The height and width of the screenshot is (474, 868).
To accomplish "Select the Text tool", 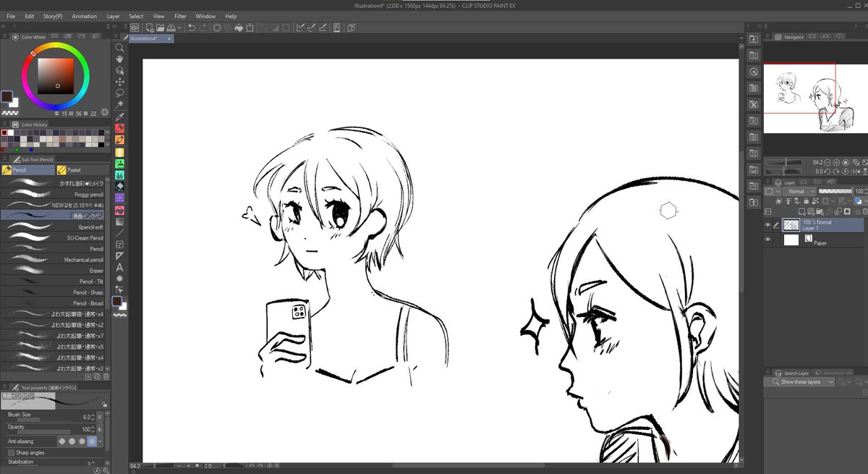I will coord(120,266).
